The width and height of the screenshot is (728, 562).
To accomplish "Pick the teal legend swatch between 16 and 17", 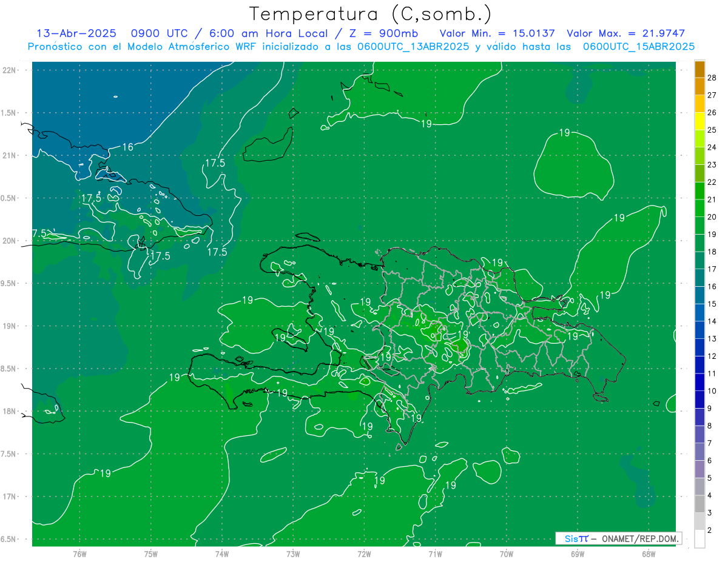I will 699,278.
